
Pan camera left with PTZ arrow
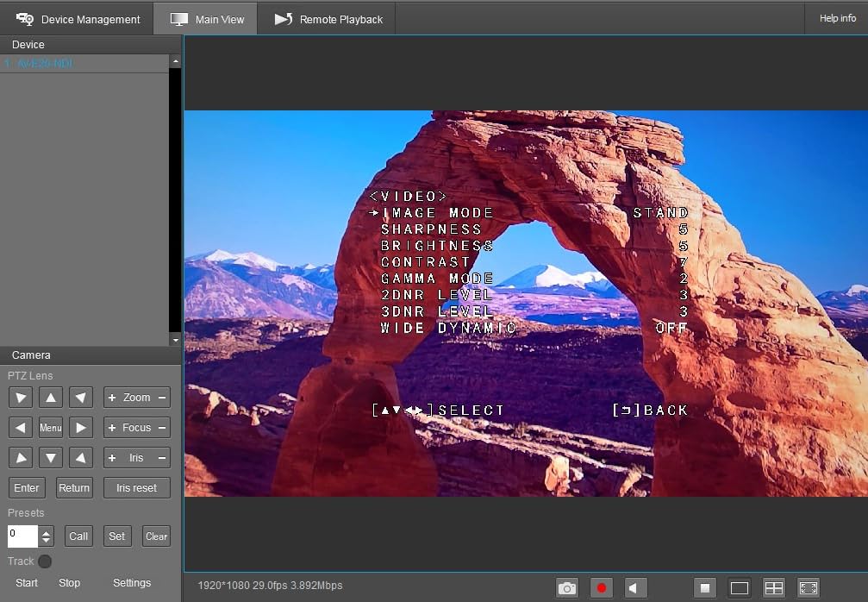21,428
